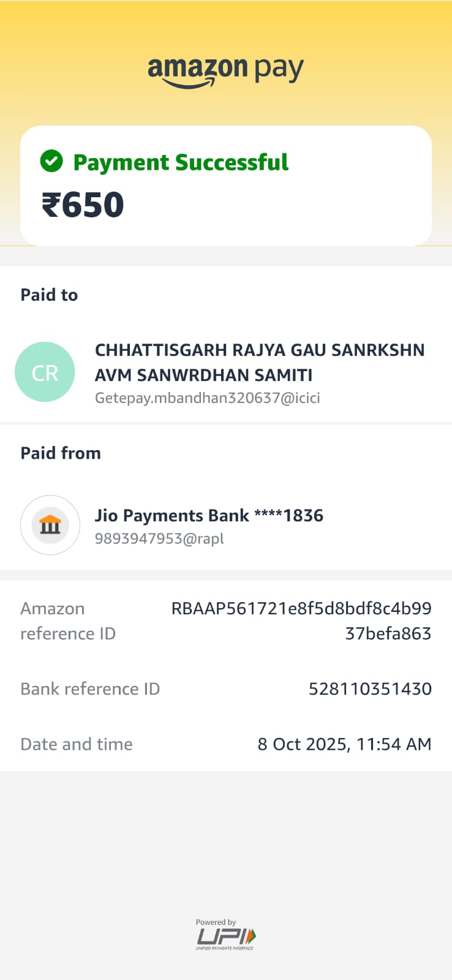
Task: Tap the ₹650 amount
Action: [83, 205]
